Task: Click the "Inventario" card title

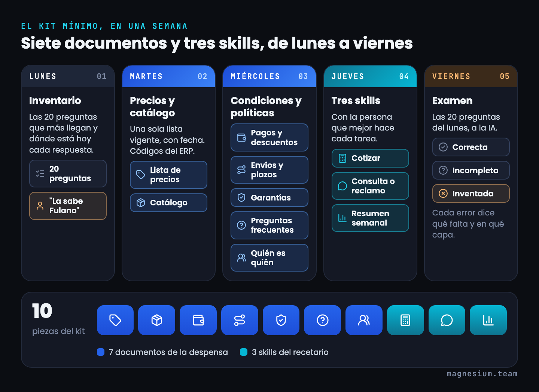Action: click(x=55, y=101)
